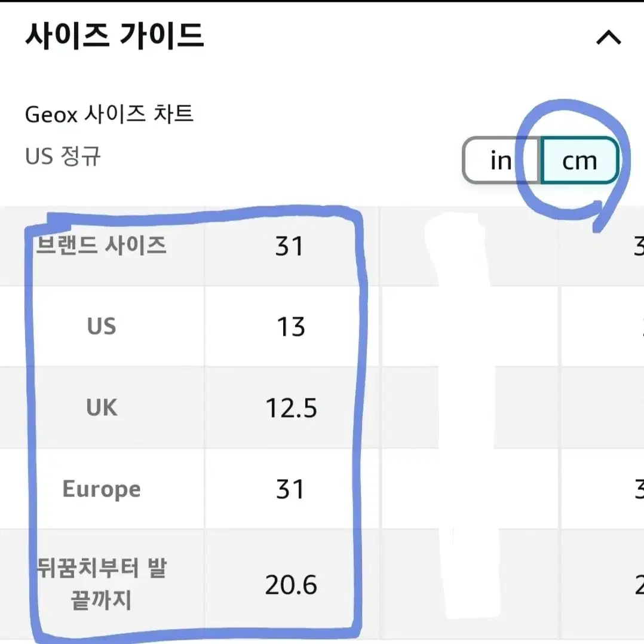Screen dimensions: 644x644
Task: Collapse the 사이즈 가이드 section chevron
Action: point(608,38)
